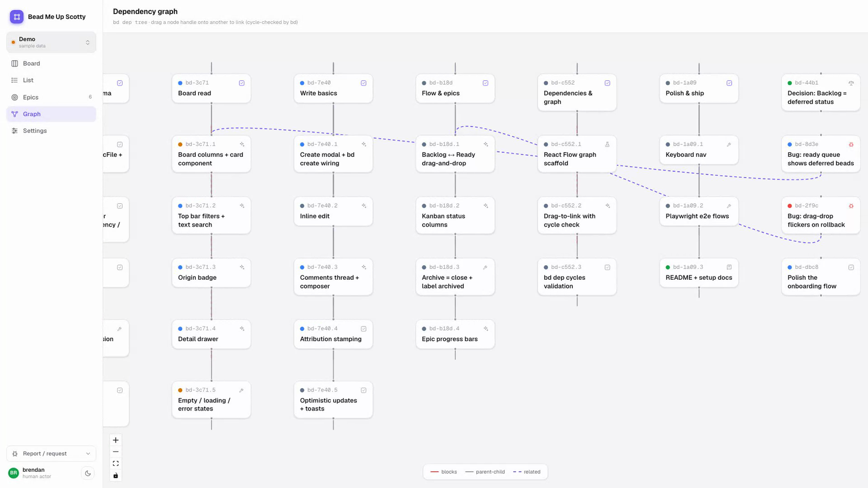Viewport: 868px width, 488px height.
Task: Click the task icon on bd-dbc8 card
Action: 851,267
